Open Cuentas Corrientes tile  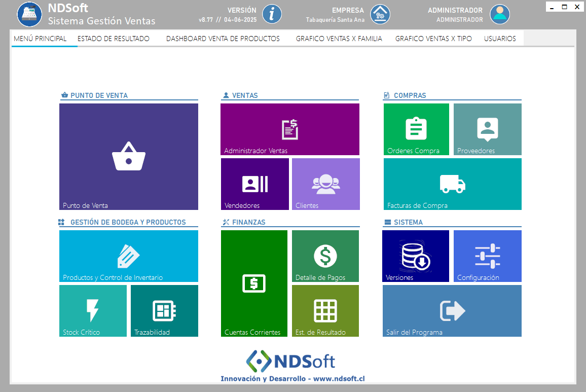pyautogui.click(x=254, y=283)
